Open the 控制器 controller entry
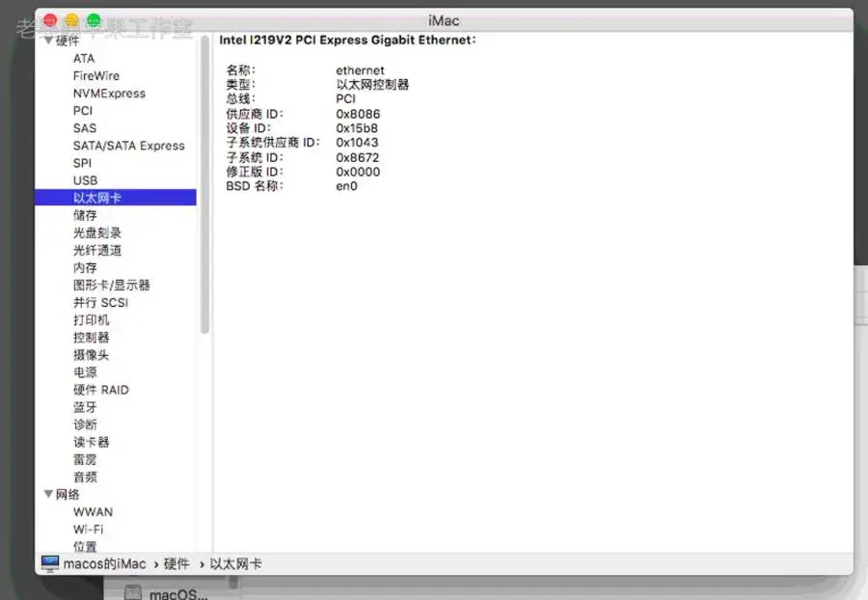Screen dimensions: 868x600 point(92,337)
